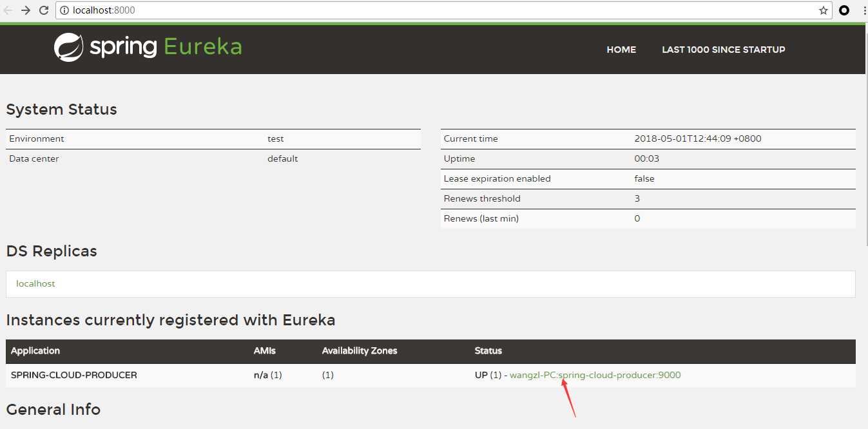Select the 'test' environment value
This screenshot has width=868, height=429.
pos(276,138)
